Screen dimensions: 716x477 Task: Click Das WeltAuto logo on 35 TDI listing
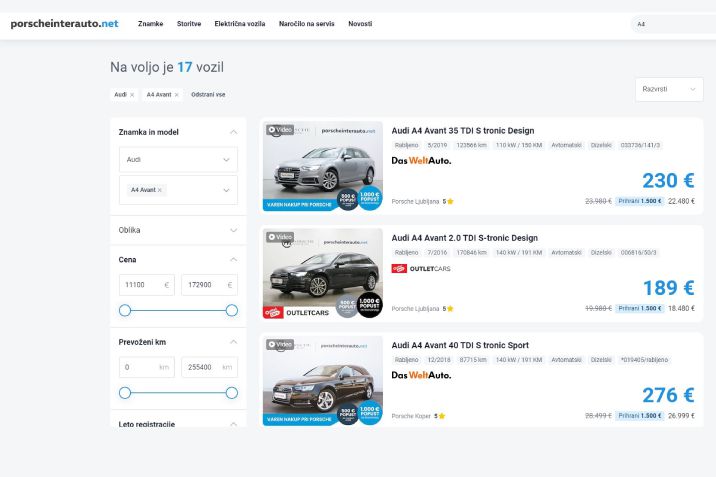tap(421, 161)
